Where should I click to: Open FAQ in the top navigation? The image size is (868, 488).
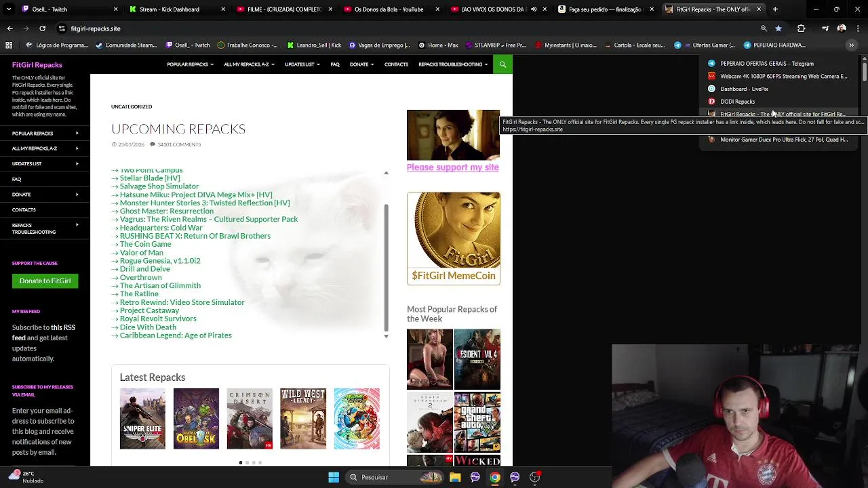click(335, 64)
